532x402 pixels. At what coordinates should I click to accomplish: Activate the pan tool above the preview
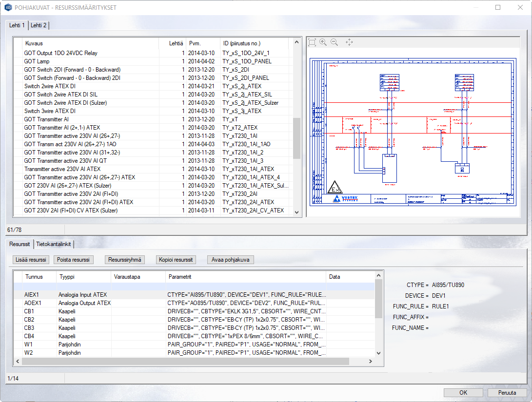349,42
